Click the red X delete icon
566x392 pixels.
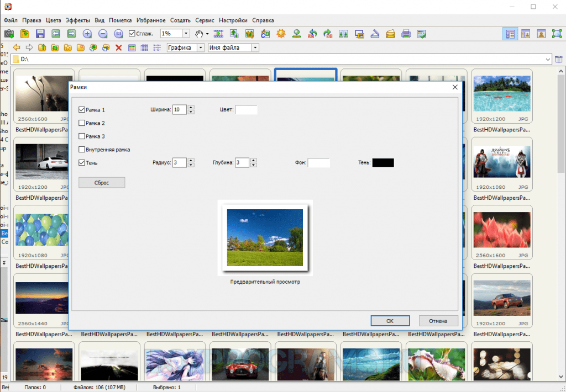pos(118,47)
